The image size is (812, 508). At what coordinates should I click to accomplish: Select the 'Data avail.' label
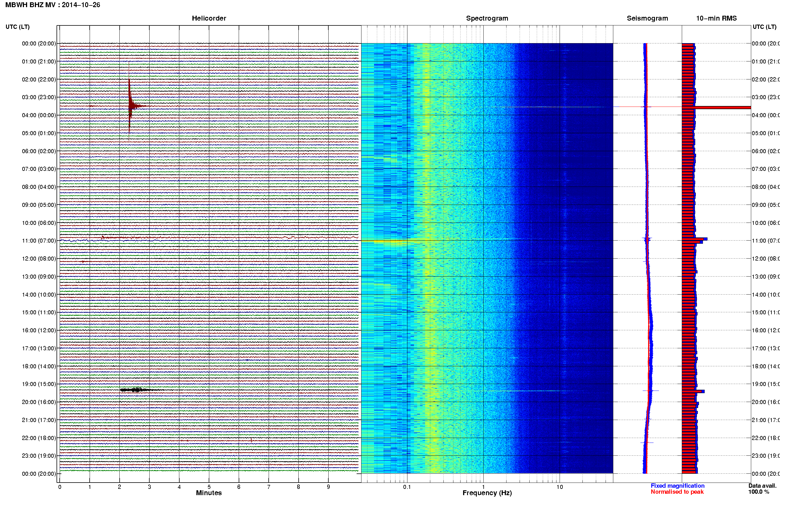762,486
